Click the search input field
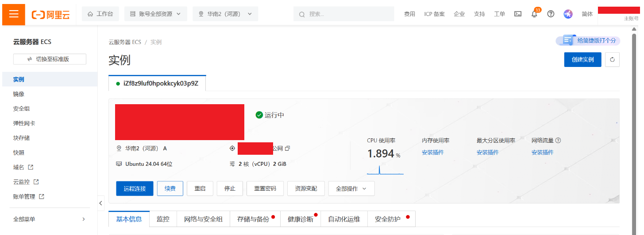 click(343, 14)
